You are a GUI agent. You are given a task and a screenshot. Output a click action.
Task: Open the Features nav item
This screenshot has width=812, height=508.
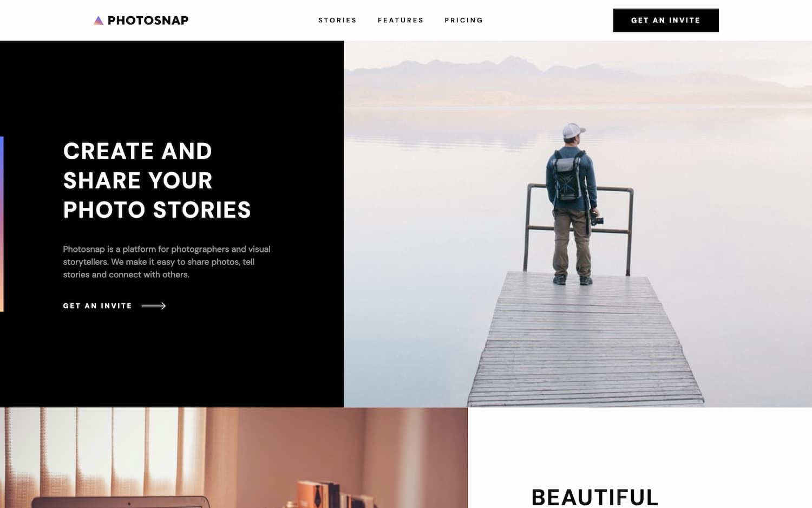[401, 20]
